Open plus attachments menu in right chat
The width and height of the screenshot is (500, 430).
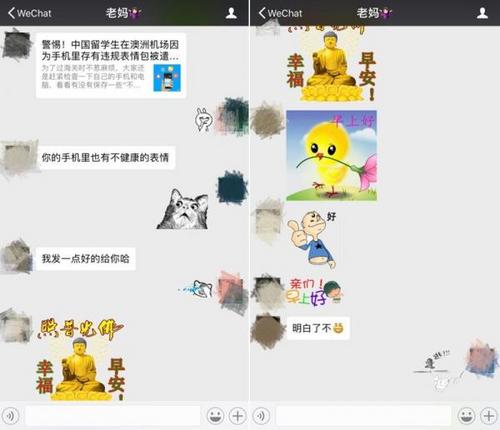pyautogui.click(x=488, y=416)
